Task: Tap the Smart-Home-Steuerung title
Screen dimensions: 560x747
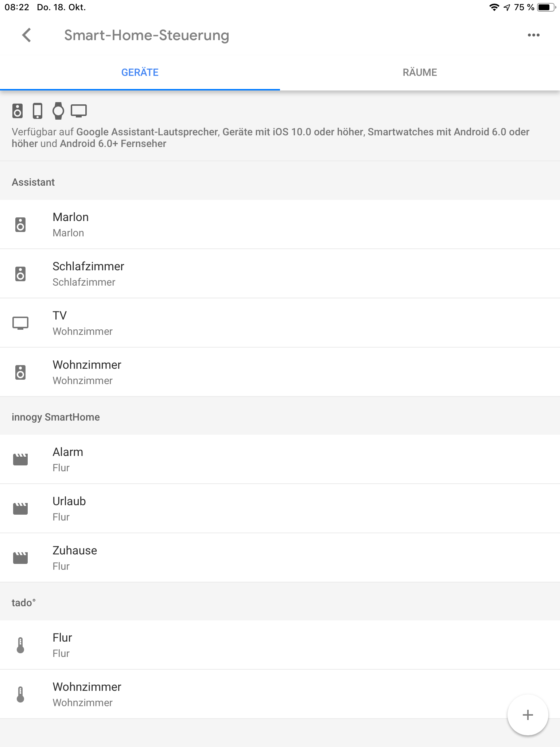Action: (147, 35)
